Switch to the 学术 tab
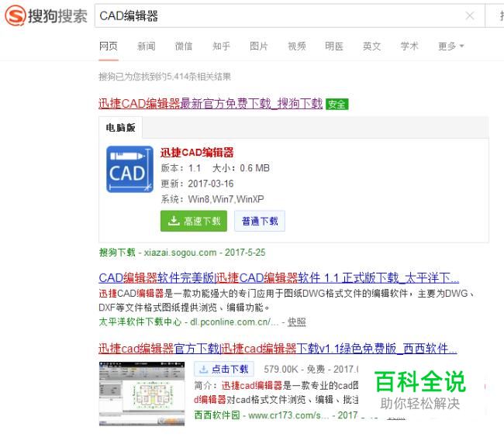The width and height of the screenshot is (504, 437). (x=409, y=46)
